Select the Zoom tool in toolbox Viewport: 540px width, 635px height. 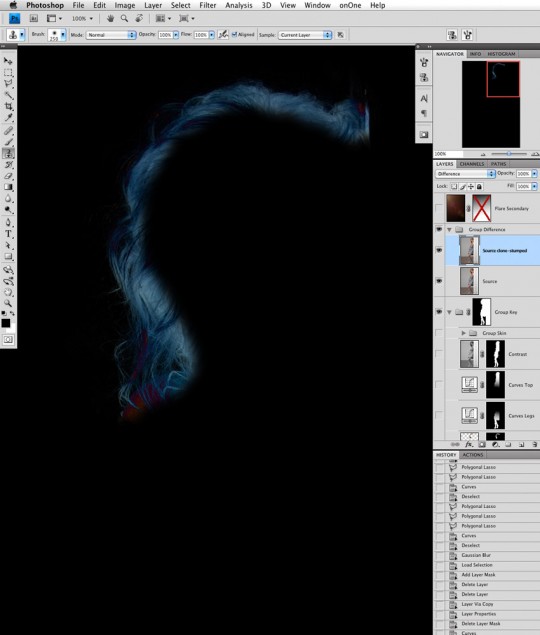[x=8, y=303]
